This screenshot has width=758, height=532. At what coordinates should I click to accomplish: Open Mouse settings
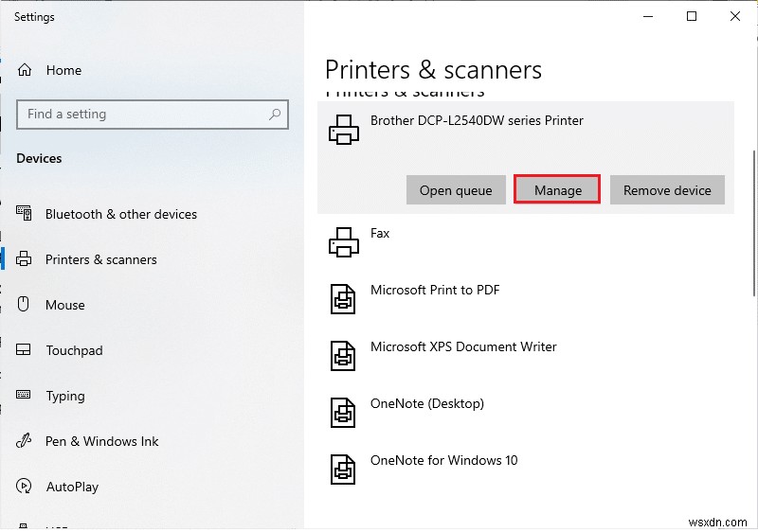pos(65,305)
